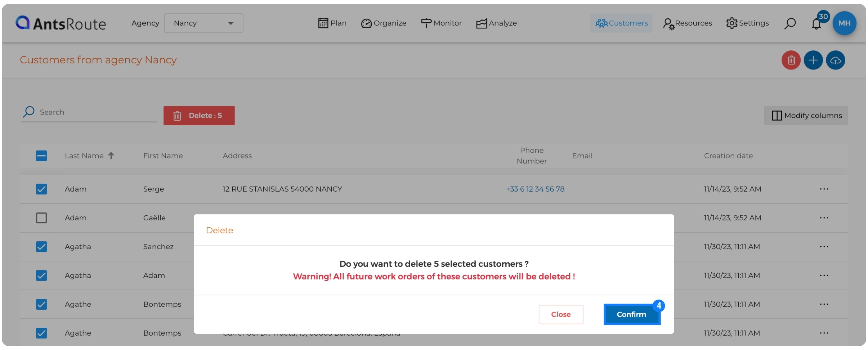Click the top bar search magnifier icon

790,23
